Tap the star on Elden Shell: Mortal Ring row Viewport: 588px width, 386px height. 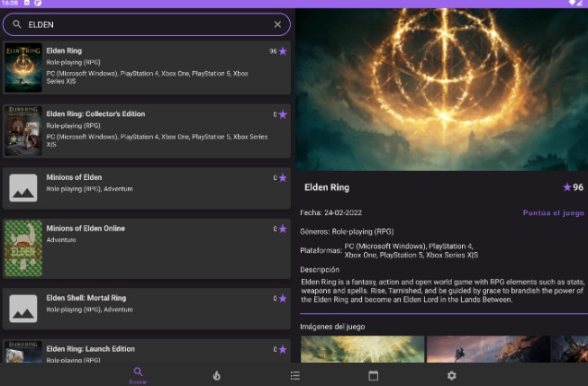pos(283,299)
